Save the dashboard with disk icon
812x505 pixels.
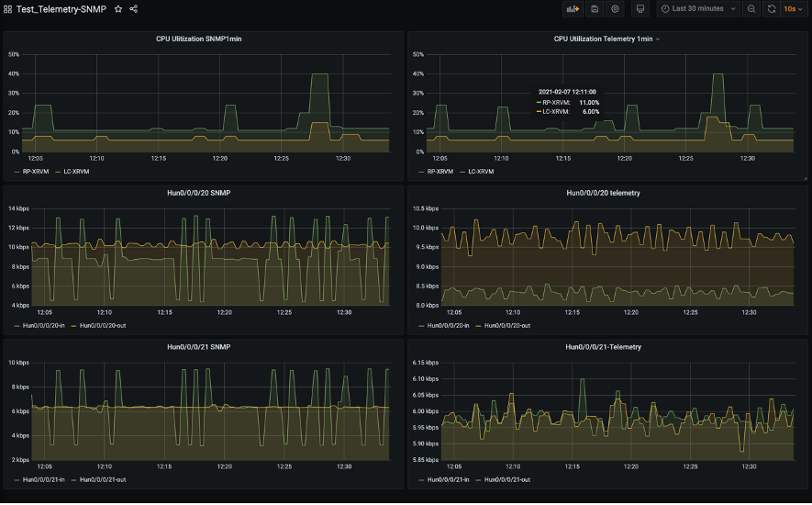tap(595, 9)
